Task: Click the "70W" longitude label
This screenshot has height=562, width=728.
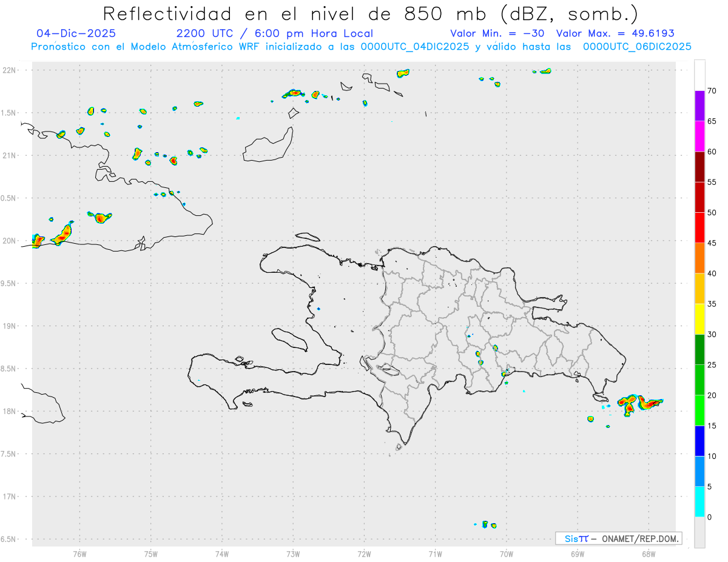Action: pyautogui.click(x=506, y=554)
